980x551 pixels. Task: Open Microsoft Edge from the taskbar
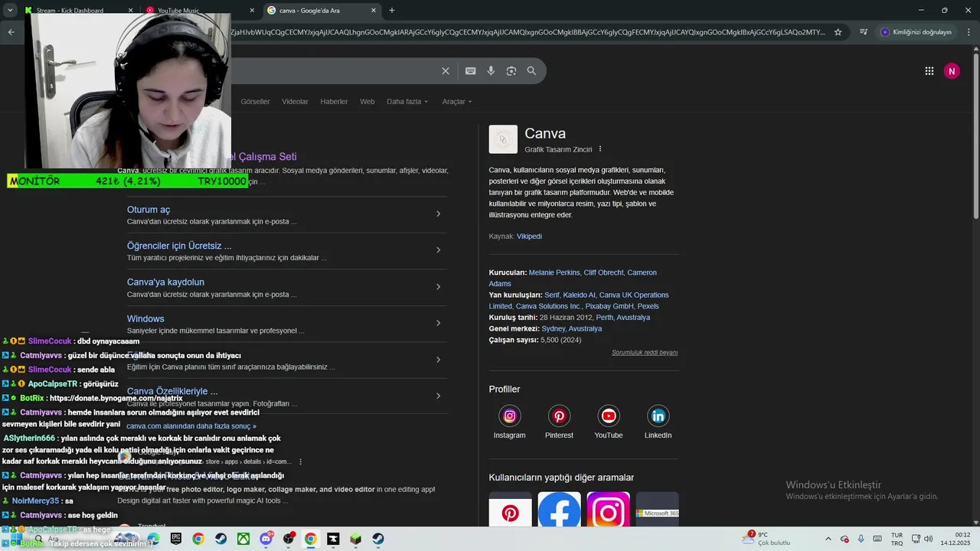coord(153,539)
